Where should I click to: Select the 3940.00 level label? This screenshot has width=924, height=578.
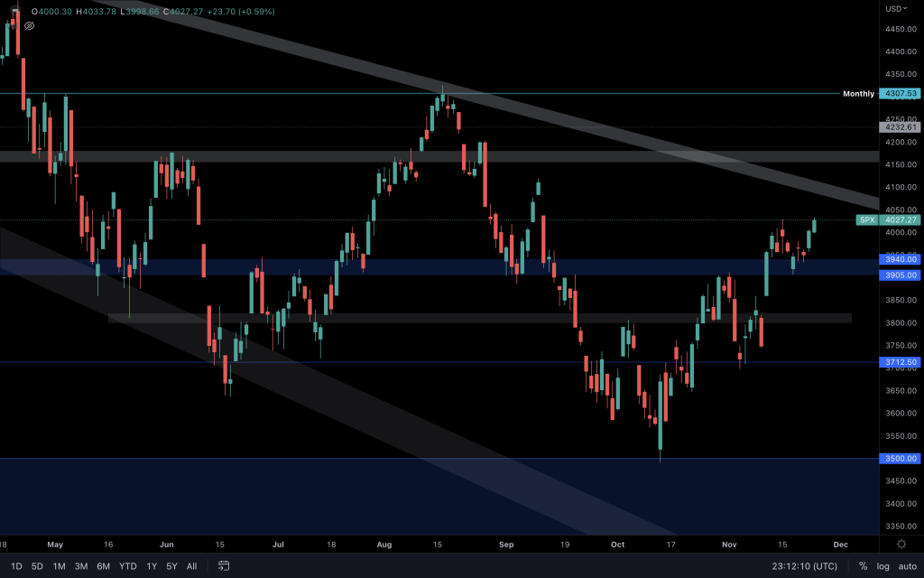[x=900, y=259]
